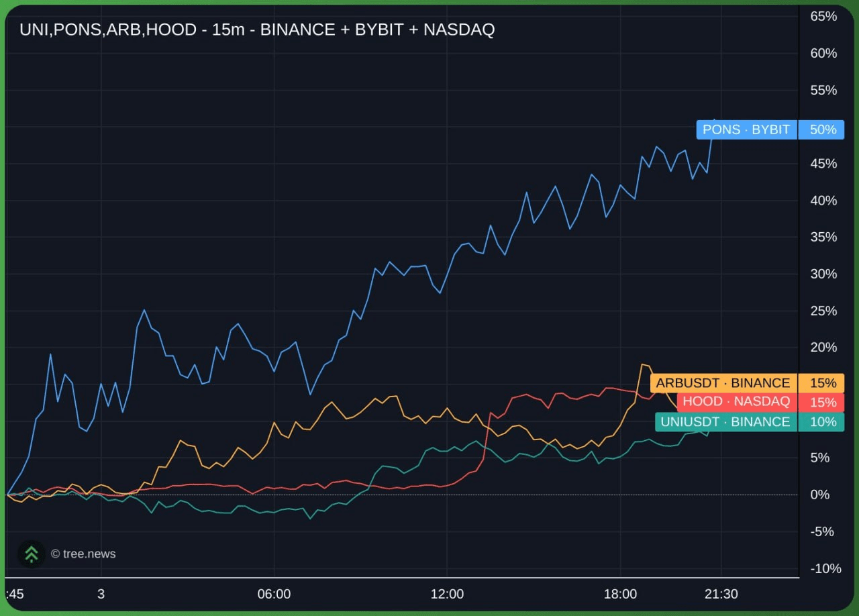Image resolution: width=859 pixels, height=616 pixels.
Task: Click the tree.news green arrows logo
Action: tap(31, 554)
